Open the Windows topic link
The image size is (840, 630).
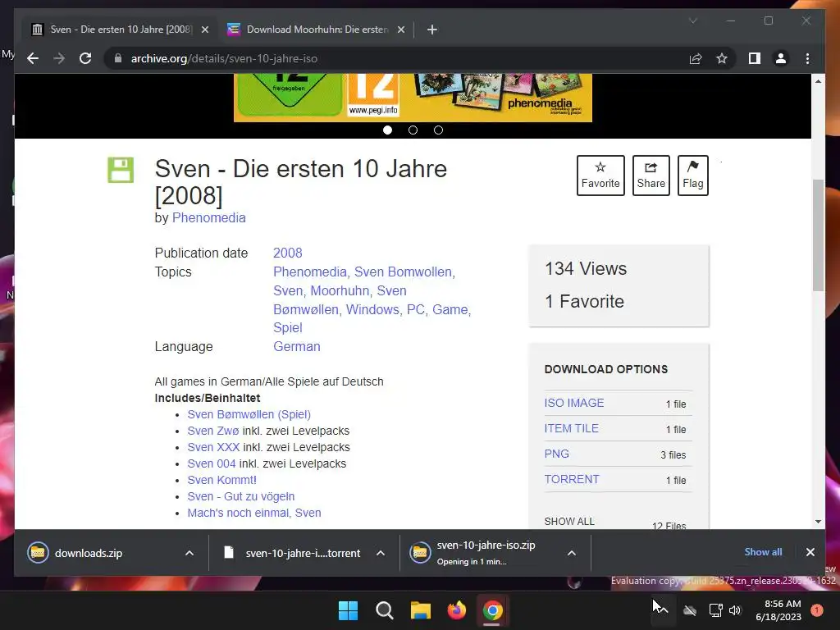tap(372, 309)
